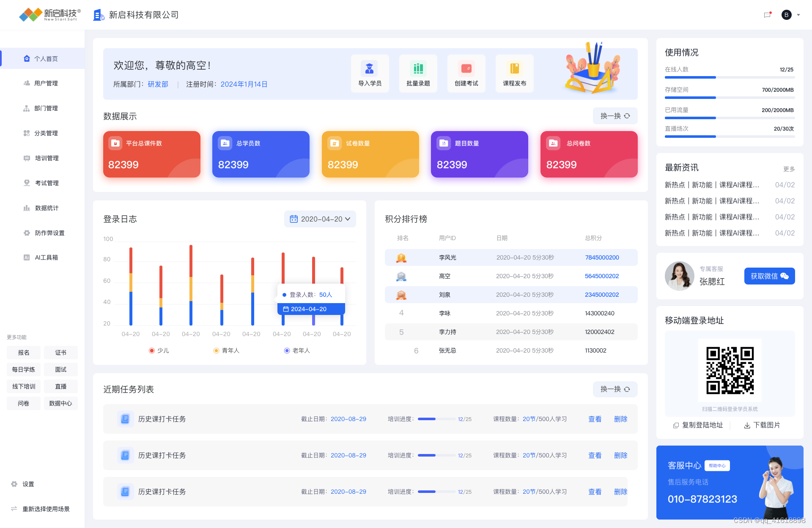
Task: Click the 平台总课件数 card icon
Action: [x=115, y=143]
